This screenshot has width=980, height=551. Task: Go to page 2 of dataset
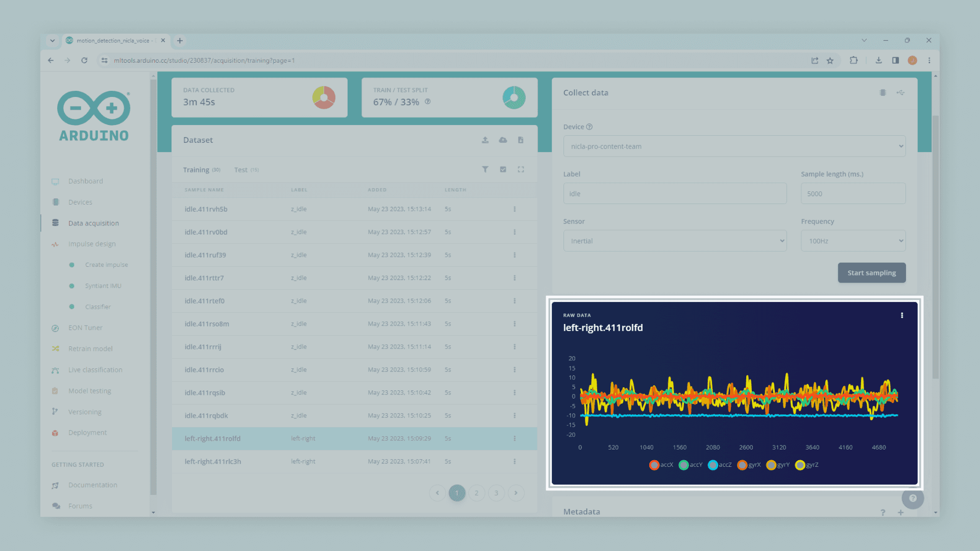(476, 493)
